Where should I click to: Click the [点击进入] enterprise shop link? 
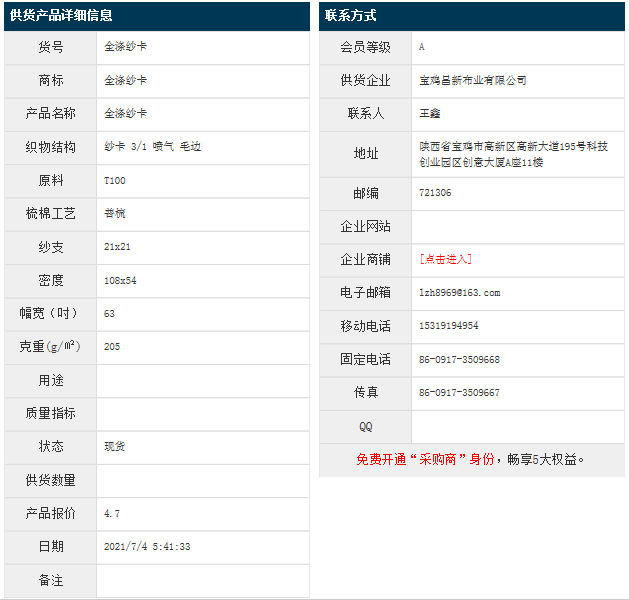tap(445, 259)
